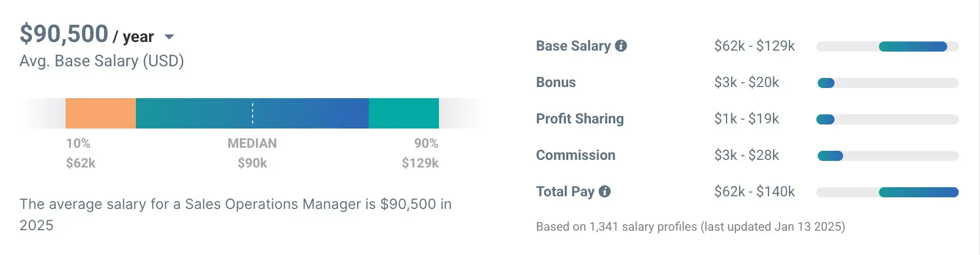
Task: Click the Bonus range bar
Action: click(826, 83)
